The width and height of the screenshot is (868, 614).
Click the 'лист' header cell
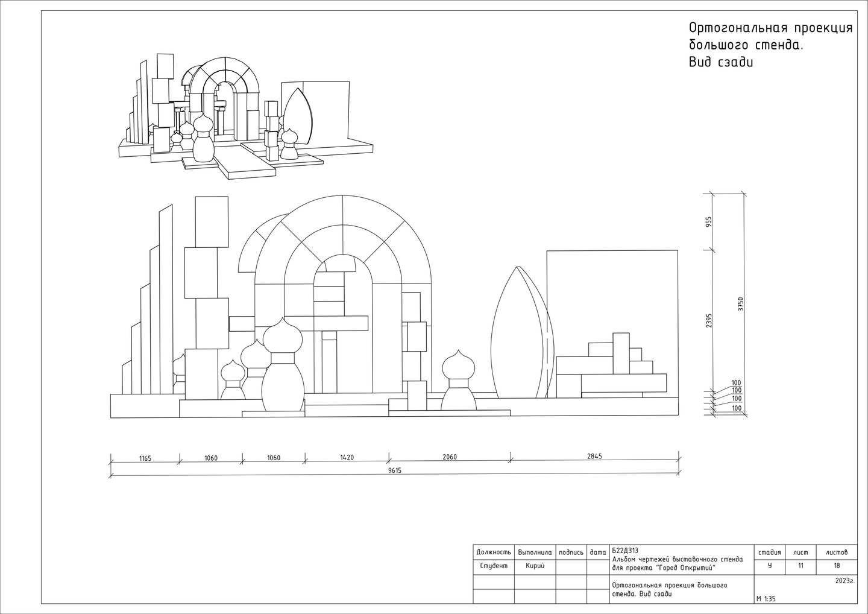pos(800,552)
